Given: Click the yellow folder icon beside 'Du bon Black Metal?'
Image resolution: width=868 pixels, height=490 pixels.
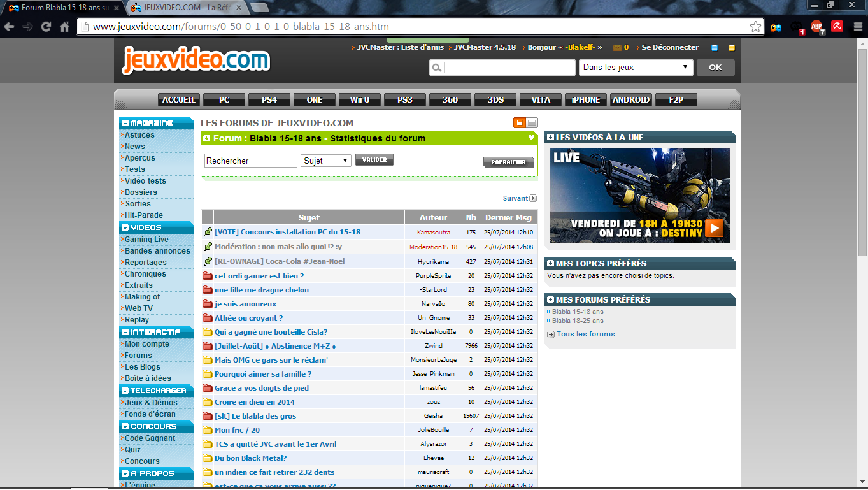Looking at the screenshot, I should click(x=208, y=458).
